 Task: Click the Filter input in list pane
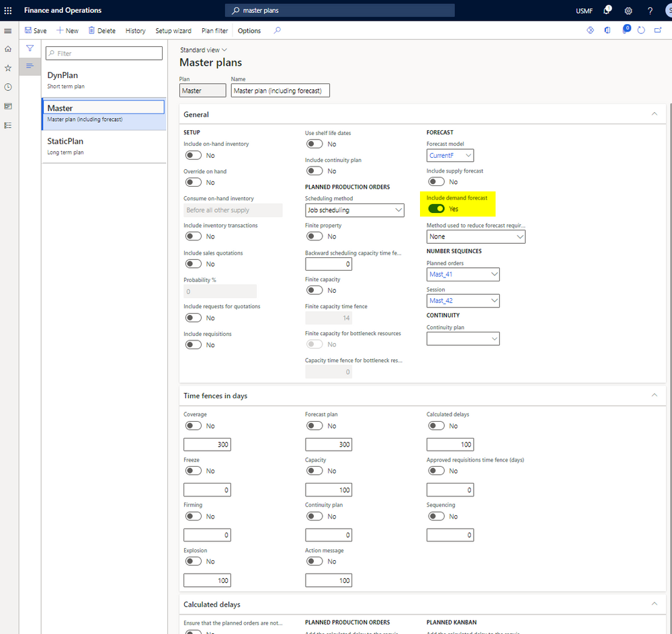point(104,53)
